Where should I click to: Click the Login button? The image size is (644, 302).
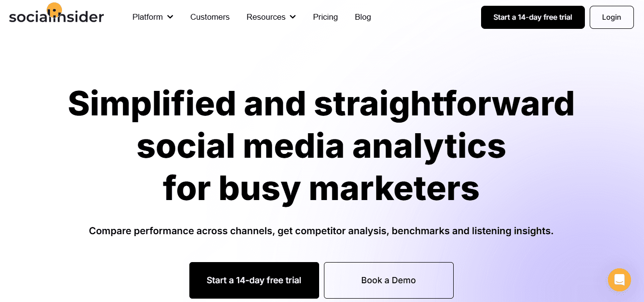[x=611, y=17]
